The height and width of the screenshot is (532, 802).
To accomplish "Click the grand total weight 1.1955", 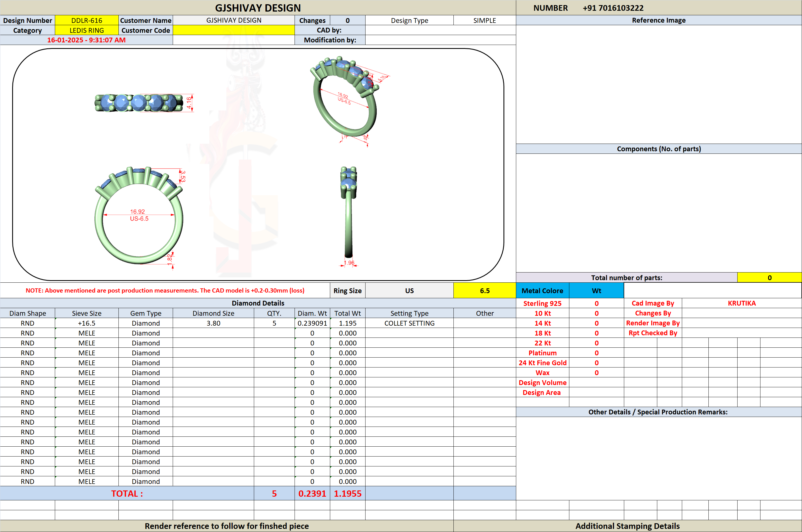I will [347, 493].
